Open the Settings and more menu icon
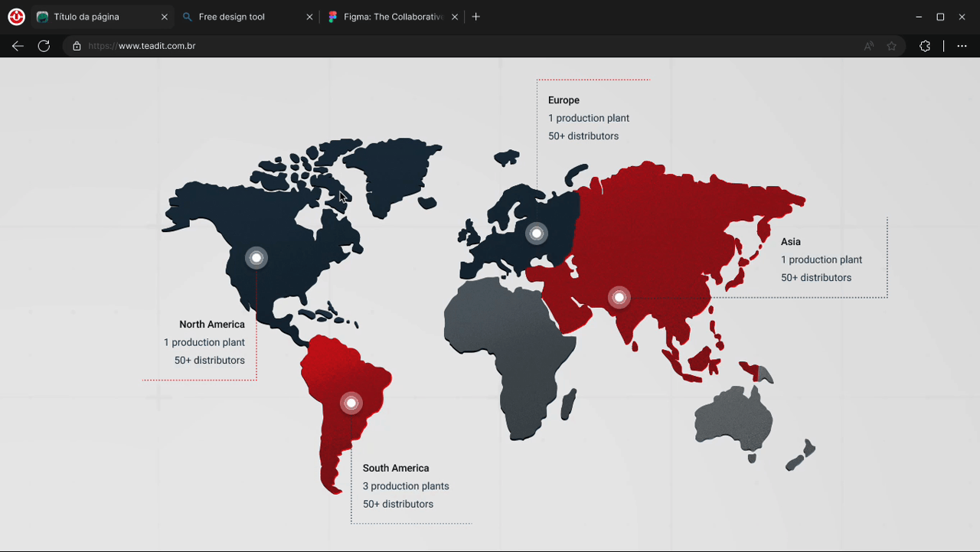This screenshot has height=552, width=980. [962, 46]
